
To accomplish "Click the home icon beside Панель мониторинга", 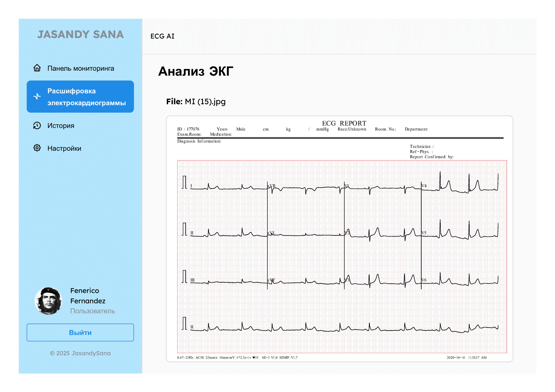I will (37, 68).
